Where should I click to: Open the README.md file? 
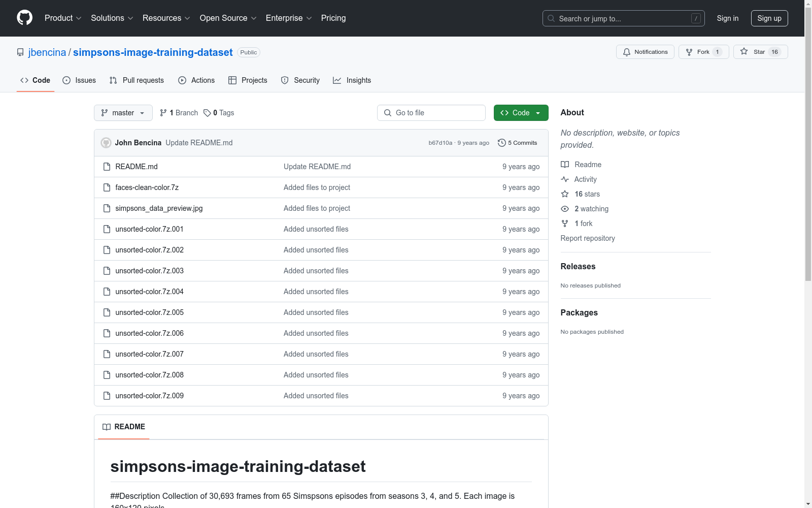pos(137,167)
